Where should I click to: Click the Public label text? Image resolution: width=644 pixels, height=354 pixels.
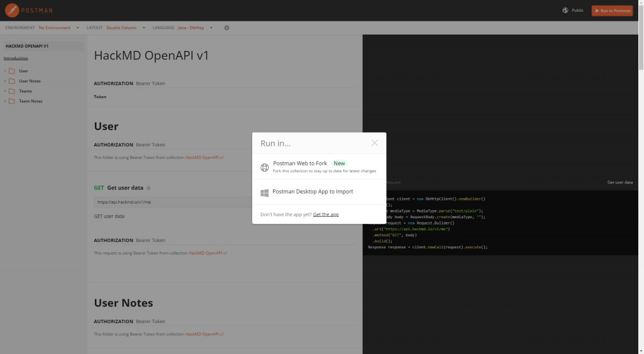pyautogui.click(x=577, y=10)
